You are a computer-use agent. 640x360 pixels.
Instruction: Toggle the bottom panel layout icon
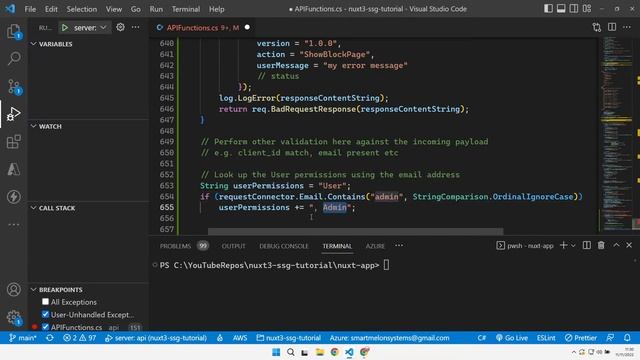tap(561, 9)
